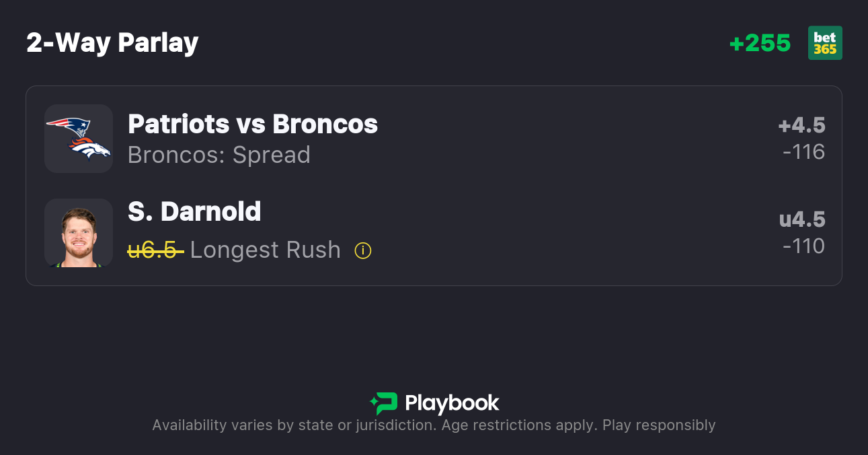Open the yellow info icon beside Longest Rush

tap(363, 251)
